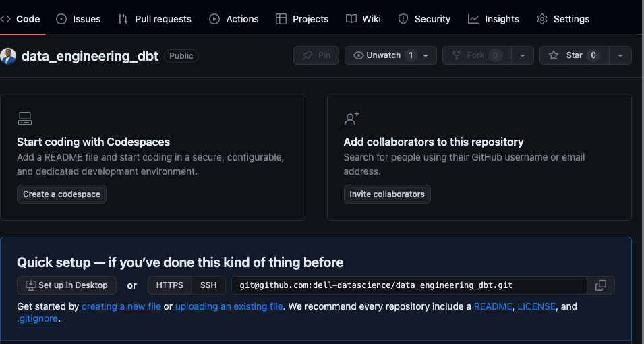The height and width of the screenshot is (344, 644).
Task: Expand the Star lists dropdown arrow
Action: [x=620, y=55]
